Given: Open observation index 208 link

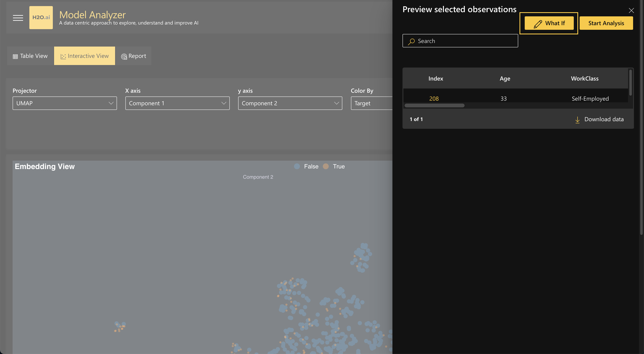Looking at the screenshot, I should (x=434, y=99).
